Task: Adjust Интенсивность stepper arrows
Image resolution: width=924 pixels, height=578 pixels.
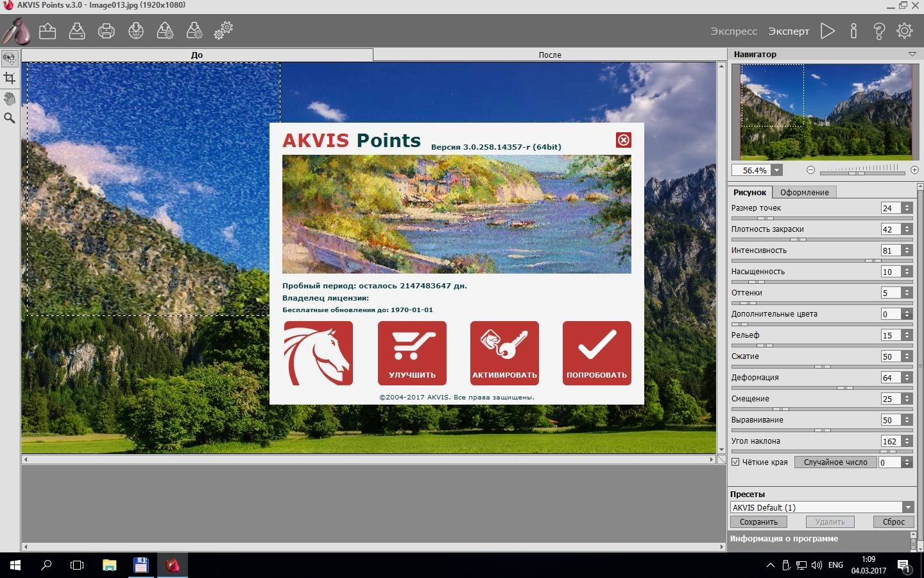Action: pyautogui.click(x=907, y=250)
